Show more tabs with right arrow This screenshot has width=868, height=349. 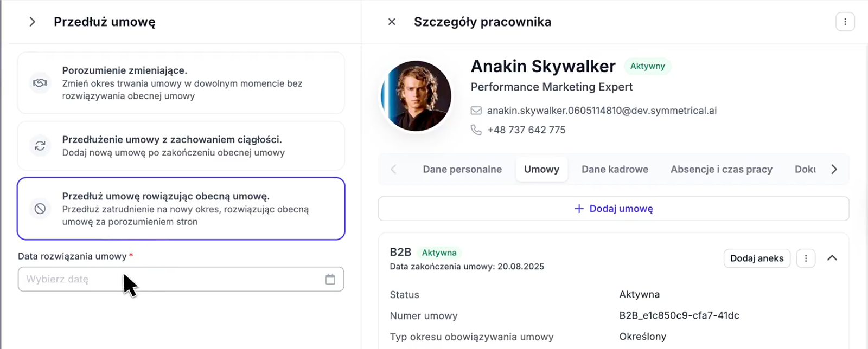pos(834,170)
